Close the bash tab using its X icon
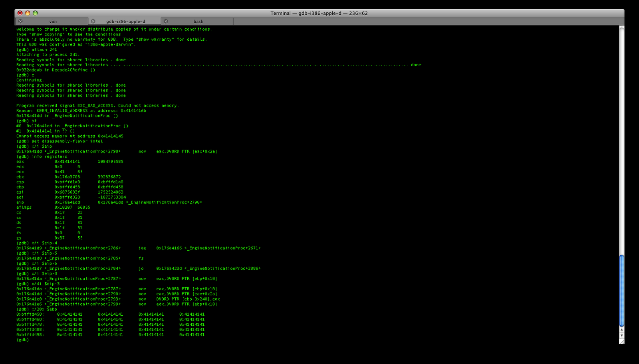Image resolution: width=639 pixels, height=364 pixels. [x=165, y=21]
